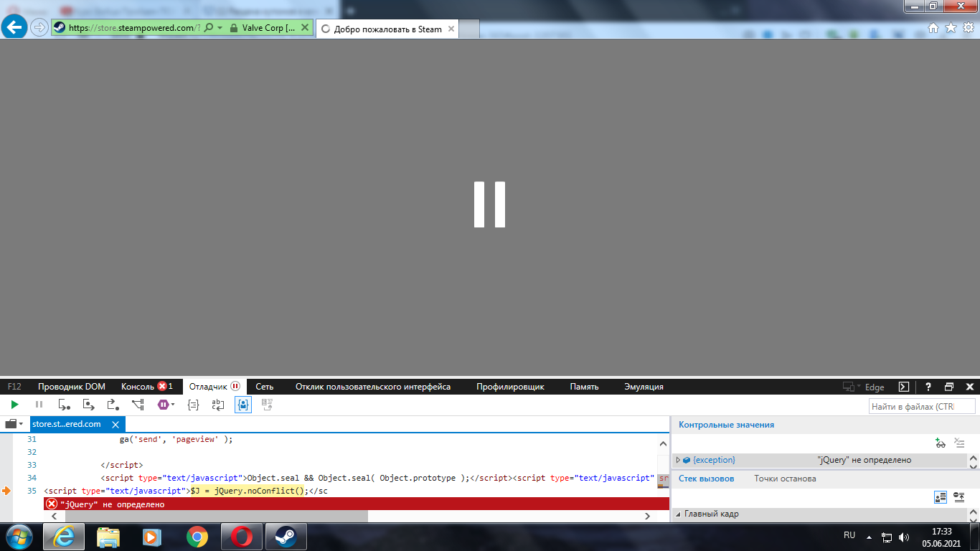This screenshot has height=551, width=980.
Task: Undock the developer tools window
Action: (x=949, y=387)
